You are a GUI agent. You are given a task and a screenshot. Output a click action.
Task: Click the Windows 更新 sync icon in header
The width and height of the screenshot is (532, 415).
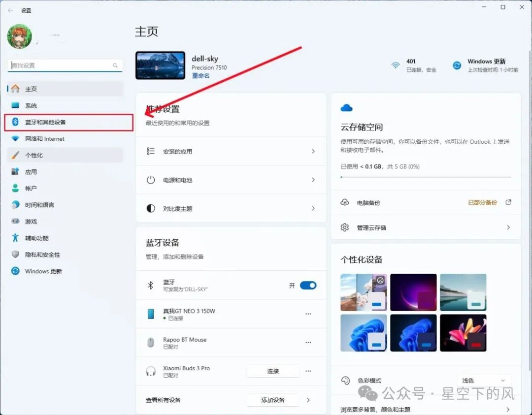[457, 65]
